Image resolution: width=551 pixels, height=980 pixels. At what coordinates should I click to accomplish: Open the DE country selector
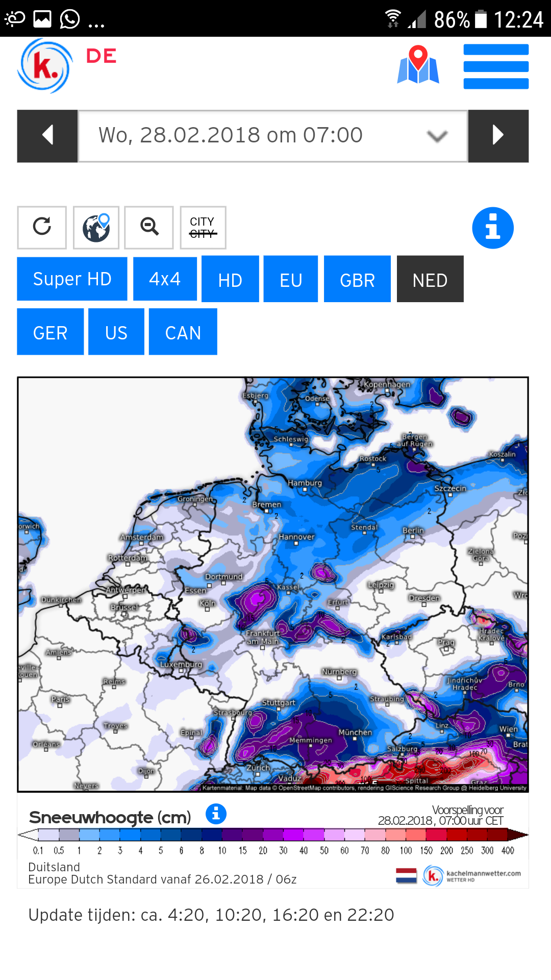click(x=102, y=56)
